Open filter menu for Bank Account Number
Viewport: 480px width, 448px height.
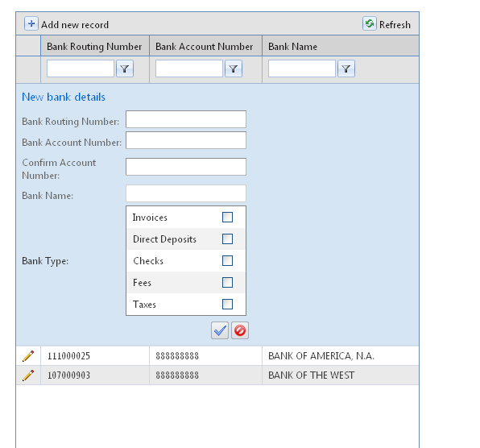point(234,68)
